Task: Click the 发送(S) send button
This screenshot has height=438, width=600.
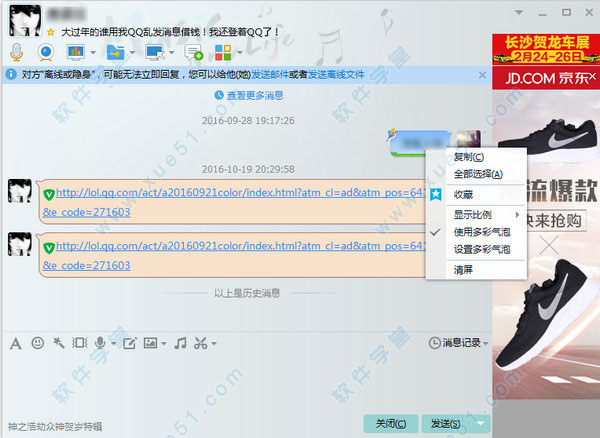Action: coord(446,423)
